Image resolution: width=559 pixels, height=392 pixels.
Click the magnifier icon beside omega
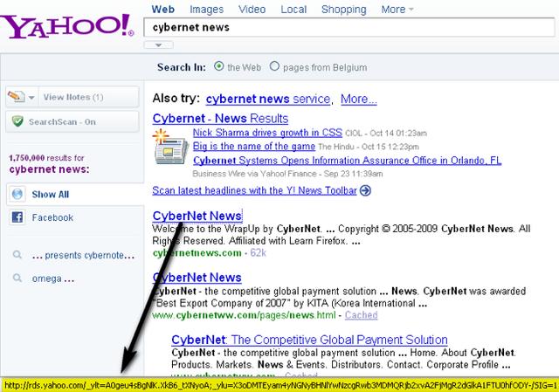17,278
